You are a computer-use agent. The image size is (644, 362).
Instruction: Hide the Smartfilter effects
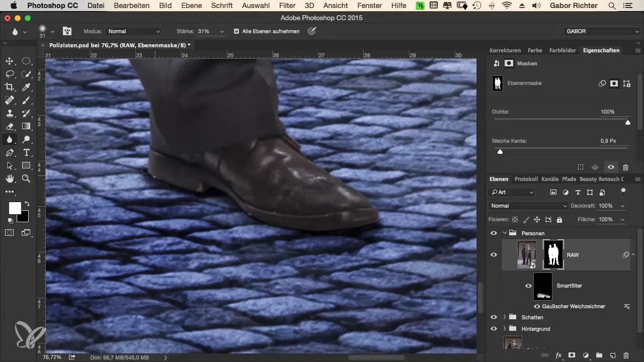[x=528, y=286]
